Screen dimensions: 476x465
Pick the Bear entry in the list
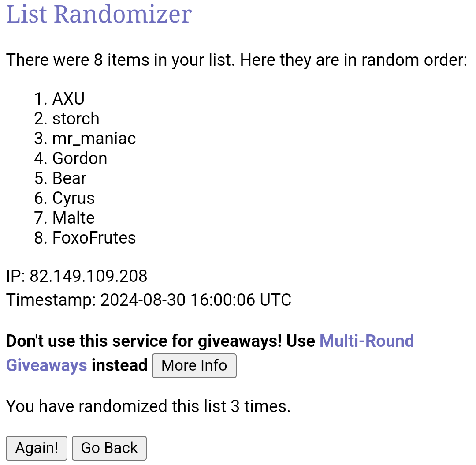pyautogui.click(x=69, y=178)
